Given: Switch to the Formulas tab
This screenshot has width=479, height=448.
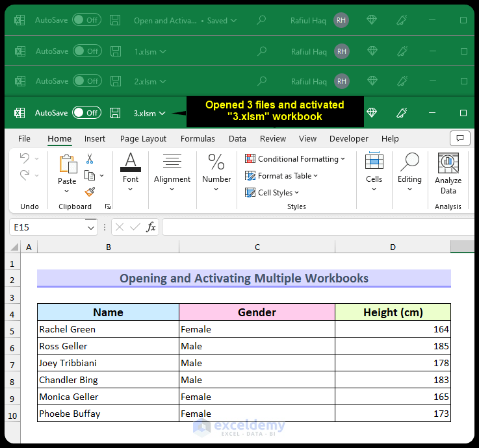Looking at the screenshot, I should click(x=198, y=138).
